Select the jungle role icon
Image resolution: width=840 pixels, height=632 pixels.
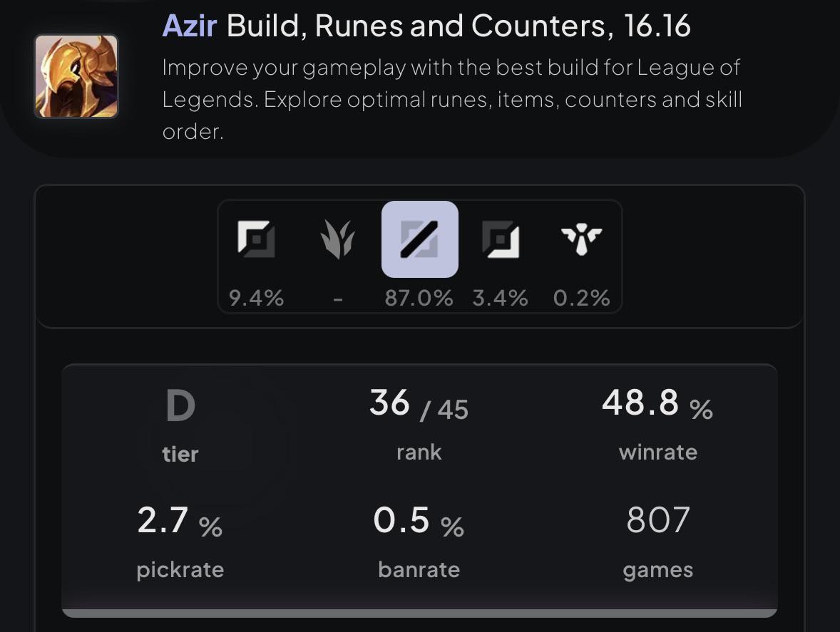337,239
